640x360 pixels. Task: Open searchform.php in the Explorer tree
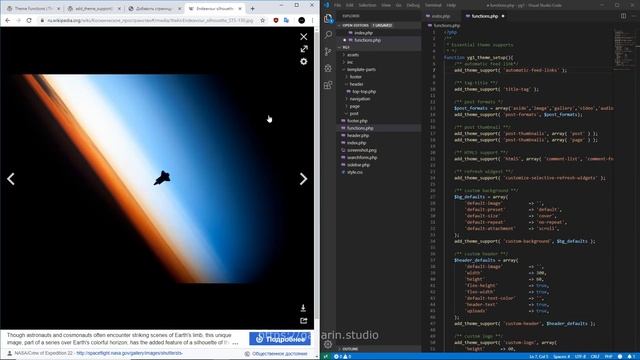point(362,158)
